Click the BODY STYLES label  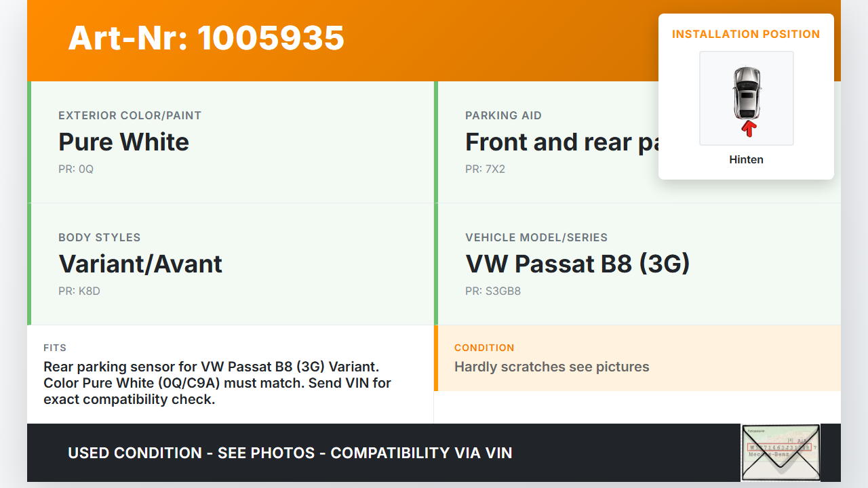(x=99, y=238)
